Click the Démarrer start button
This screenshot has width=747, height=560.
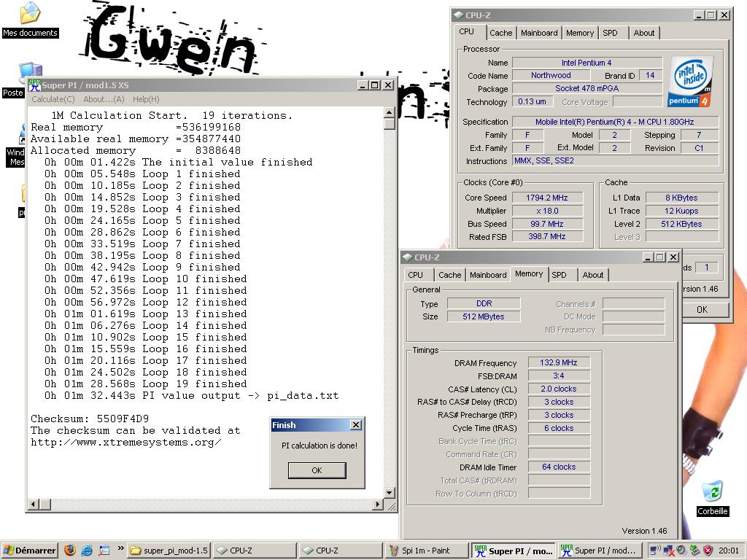[29, 551]
